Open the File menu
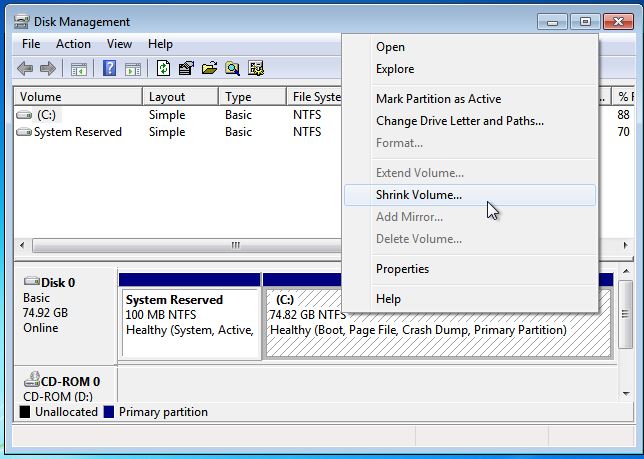The height and width of the screenshot is (459, 644). click(x=31, y=44)
